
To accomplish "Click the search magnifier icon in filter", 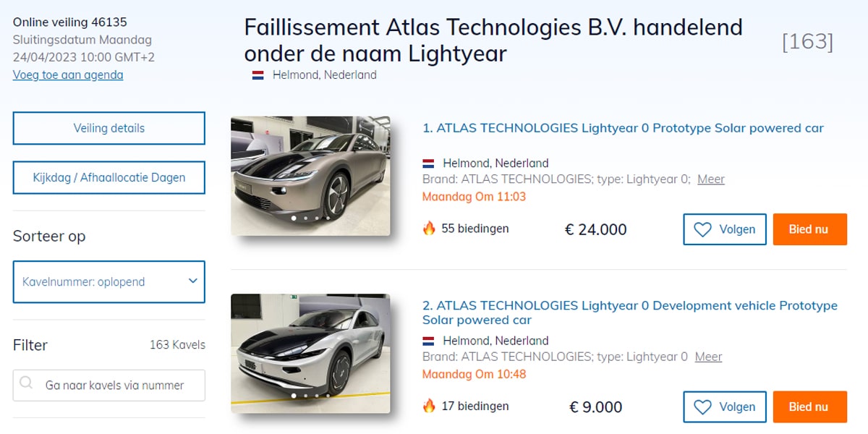I will coord(27,384).
